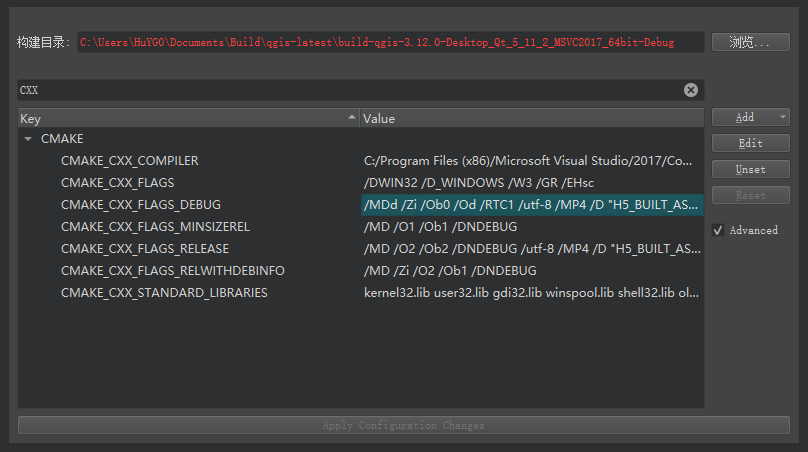
Task: Select CMAKE_CXX_FLAGS_MINSIZEREL entry
Action: coord(155,227)
